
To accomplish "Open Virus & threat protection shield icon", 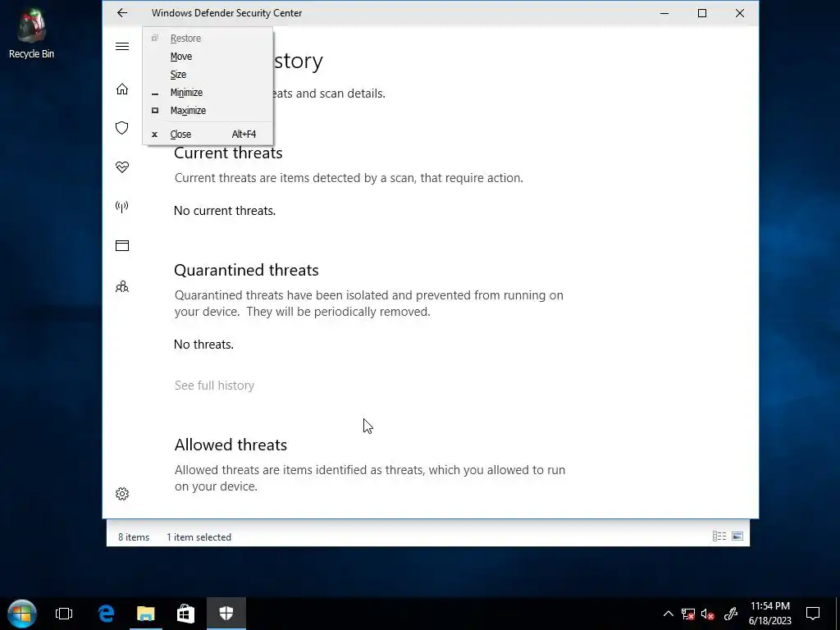I will tap(122, 128).
